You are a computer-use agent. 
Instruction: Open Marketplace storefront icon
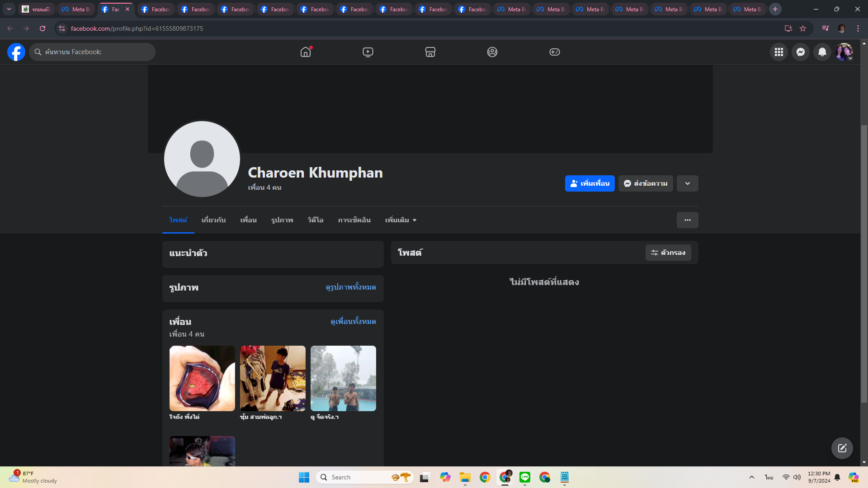(x=430, y=52)
